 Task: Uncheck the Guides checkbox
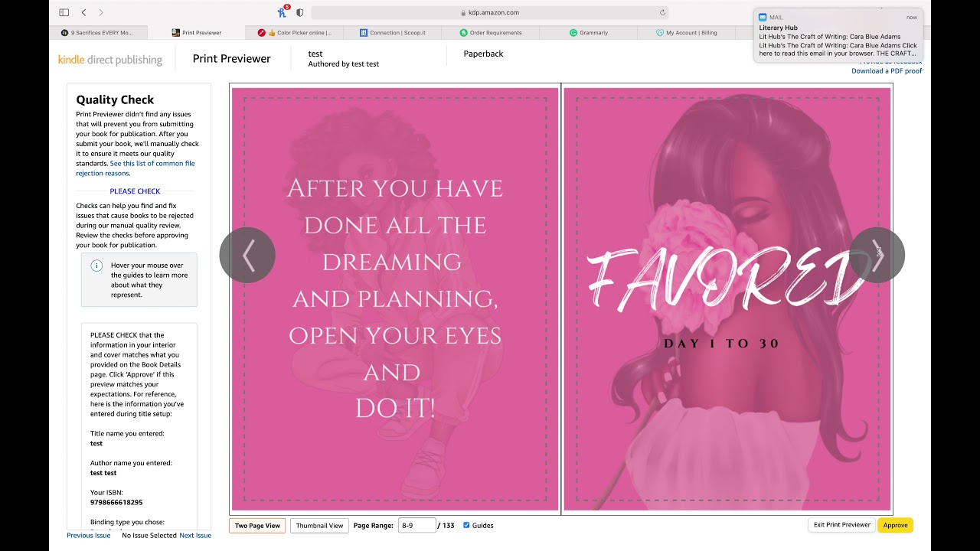point(466,525)
